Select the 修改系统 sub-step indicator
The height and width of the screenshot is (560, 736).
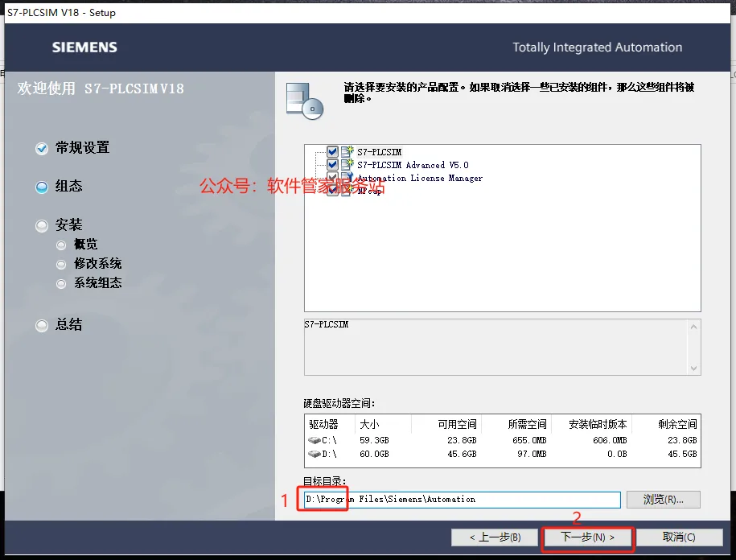pyautogui.click(x=61, y=264)
